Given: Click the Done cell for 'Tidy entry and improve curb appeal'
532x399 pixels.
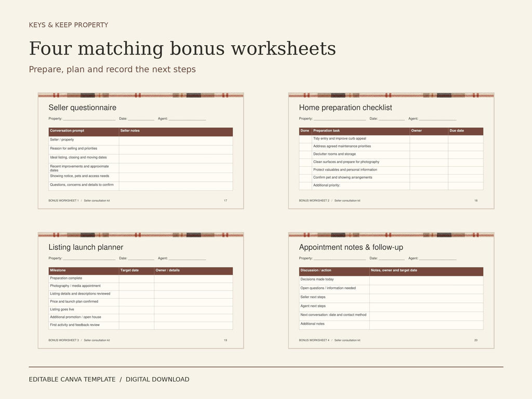Looking at the screenshot, I should tap(305, 139).
